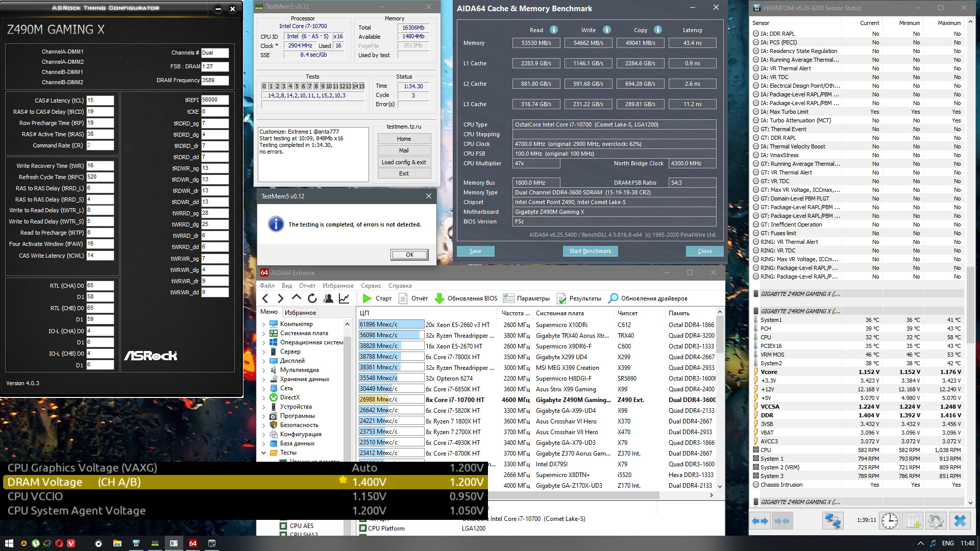This screenshot has width=980, height=551.
Task: Click HWiNFO network computers icon
Action: coord(832,521)
